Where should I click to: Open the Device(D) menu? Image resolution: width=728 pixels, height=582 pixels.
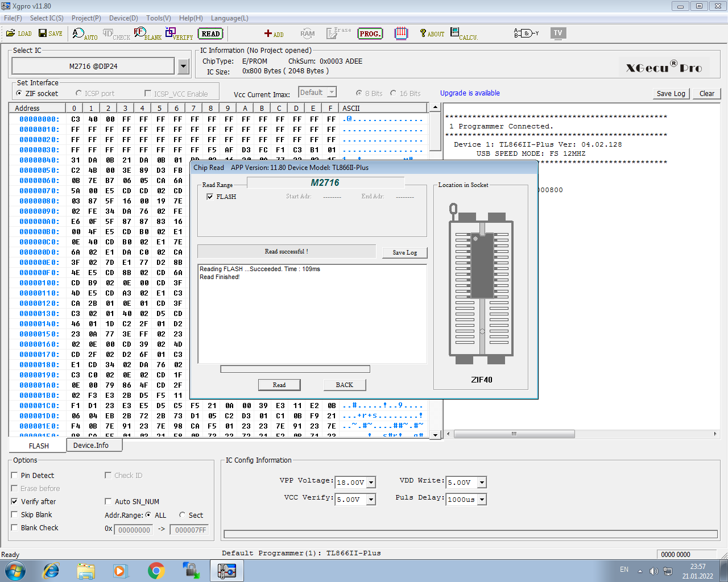[123, 18]
